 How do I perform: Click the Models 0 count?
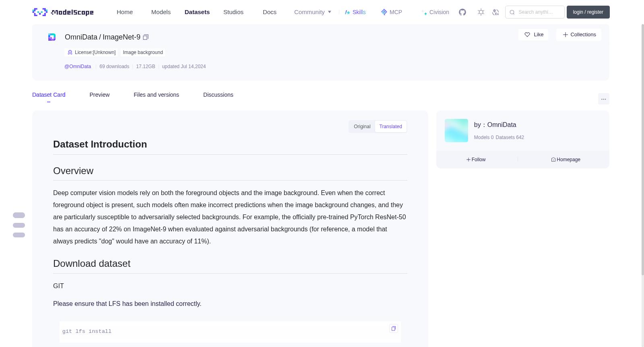(484, 137)
